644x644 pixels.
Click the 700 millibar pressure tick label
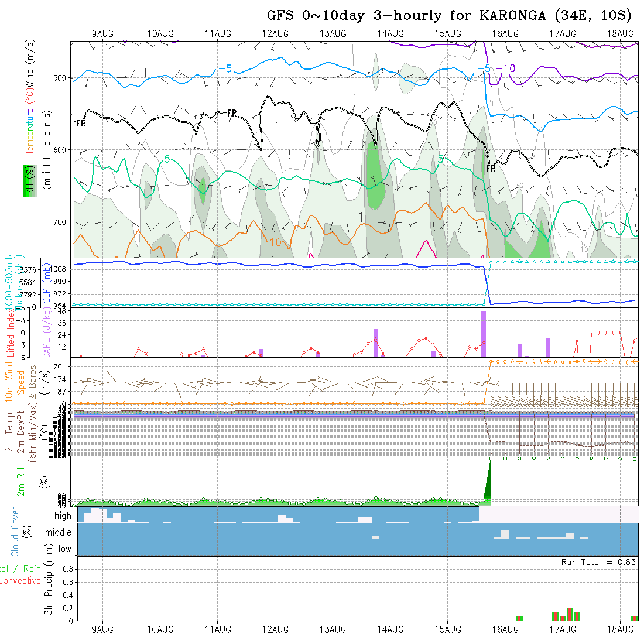click(60, 222)
